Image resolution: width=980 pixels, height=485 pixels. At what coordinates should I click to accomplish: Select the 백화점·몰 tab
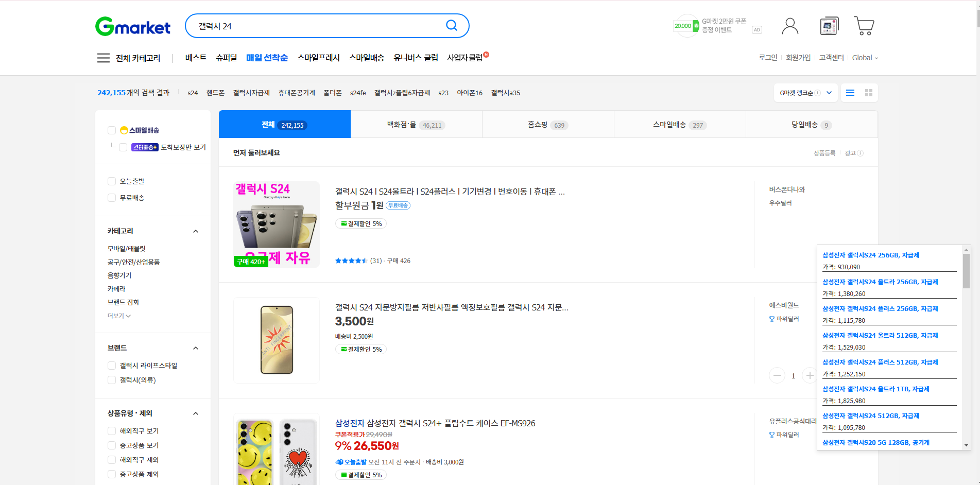tap(417, 125)
